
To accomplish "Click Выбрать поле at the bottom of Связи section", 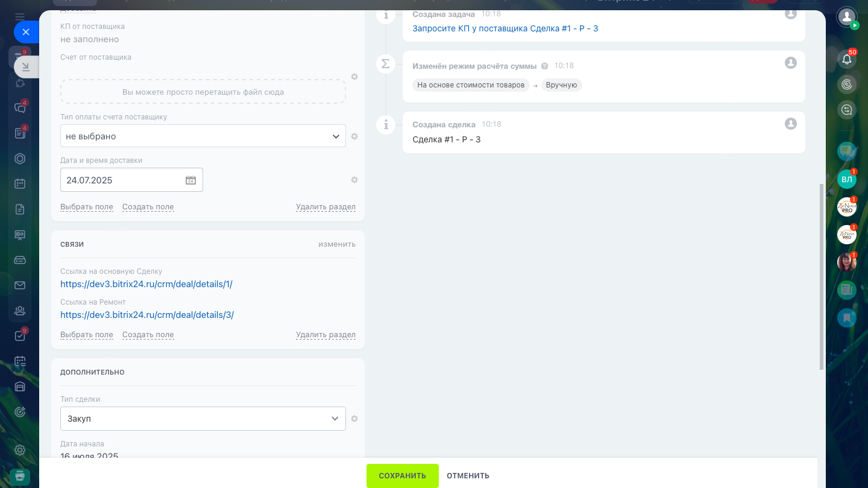I will click(x=87, y=335).
